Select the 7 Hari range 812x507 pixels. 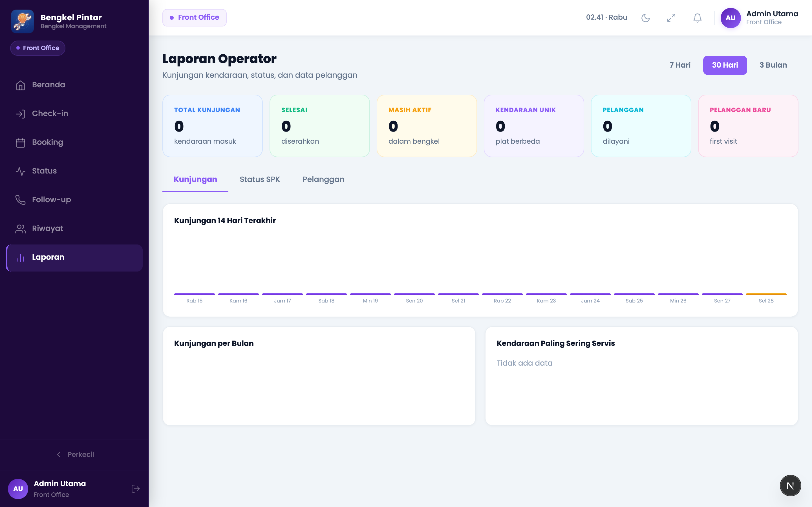pos(680,65)
